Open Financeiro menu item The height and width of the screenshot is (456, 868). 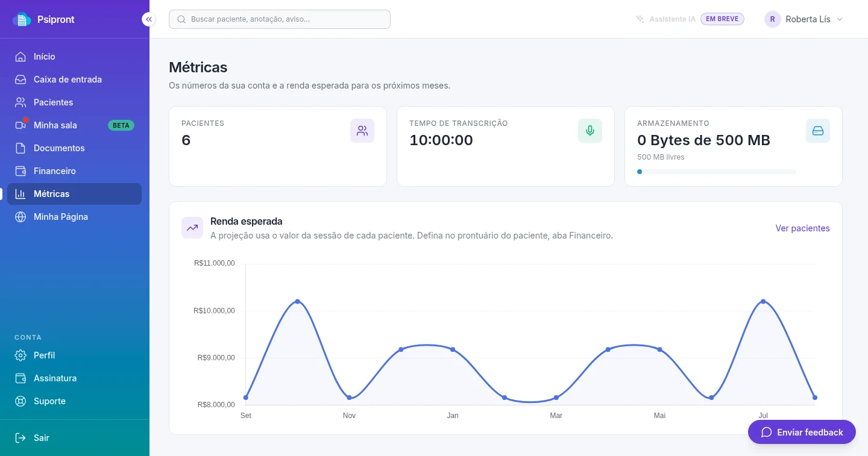pos(75,171)
